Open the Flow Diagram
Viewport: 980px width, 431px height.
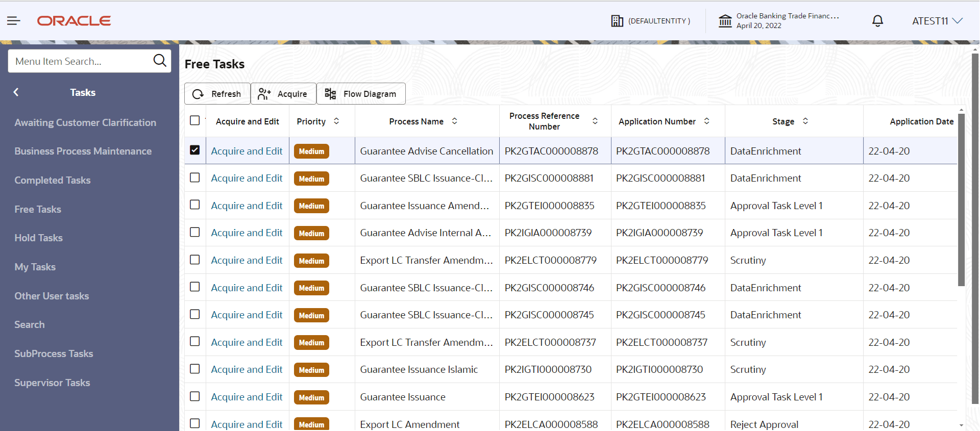[361, 94]
